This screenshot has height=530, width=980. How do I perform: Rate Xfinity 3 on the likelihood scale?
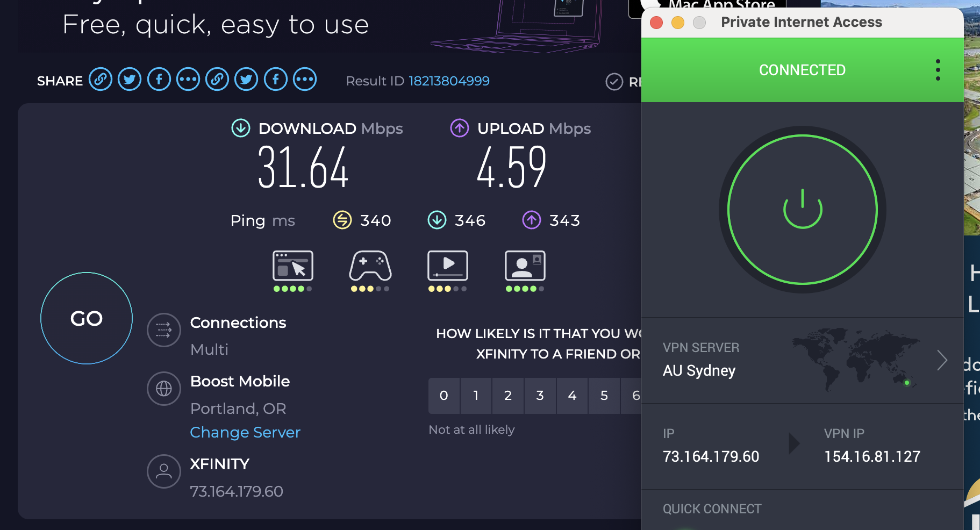[540, 396]
